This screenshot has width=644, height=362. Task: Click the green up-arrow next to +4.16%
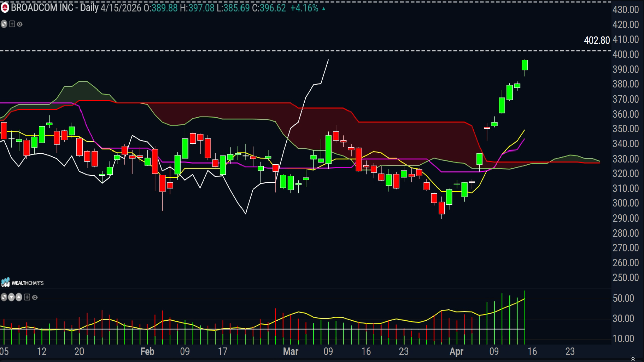[x=324, y=9]
